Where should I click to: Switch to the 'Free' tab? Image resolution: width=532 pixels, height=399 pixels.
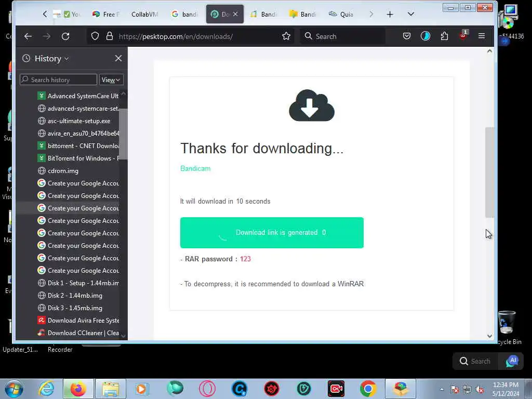coord(105,14)
